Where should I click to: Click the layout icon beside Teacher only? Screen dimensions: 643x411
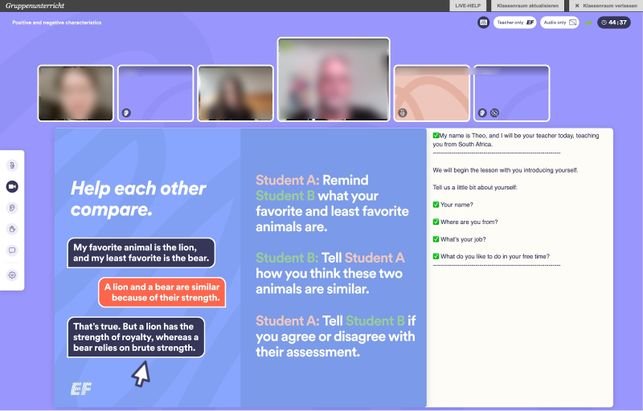(x=484, y=21)
